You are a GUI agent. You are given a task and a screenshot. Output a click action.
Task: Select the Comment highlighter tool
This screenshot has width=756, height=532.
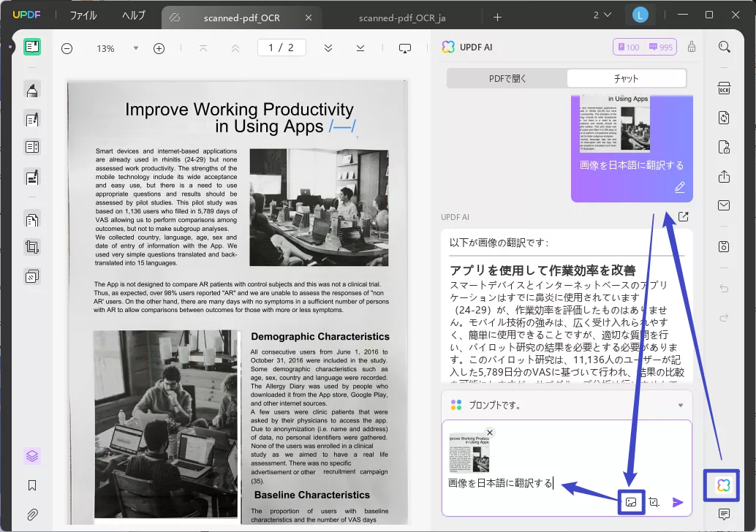click(32, 90)
